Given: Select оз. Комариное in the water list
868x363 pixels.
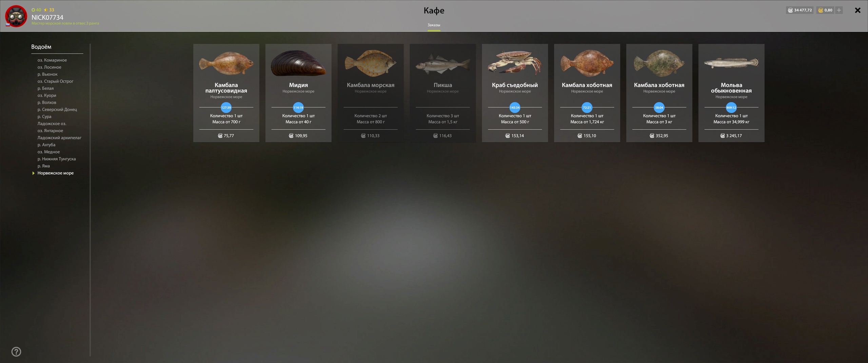Looking at the screenshot, I should pos(52,60).
